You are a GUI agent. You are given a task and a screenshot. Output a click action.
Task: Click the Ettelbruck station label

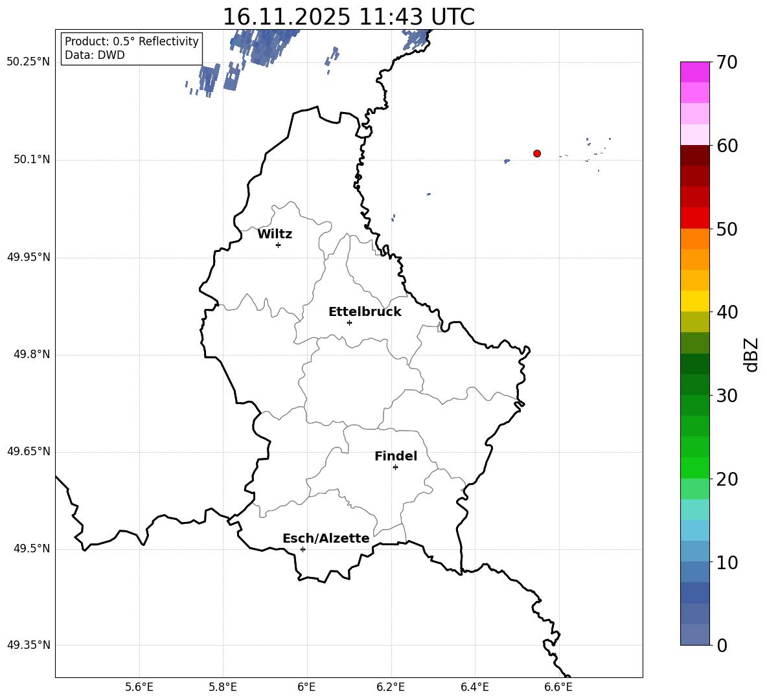tap(365, 312)
